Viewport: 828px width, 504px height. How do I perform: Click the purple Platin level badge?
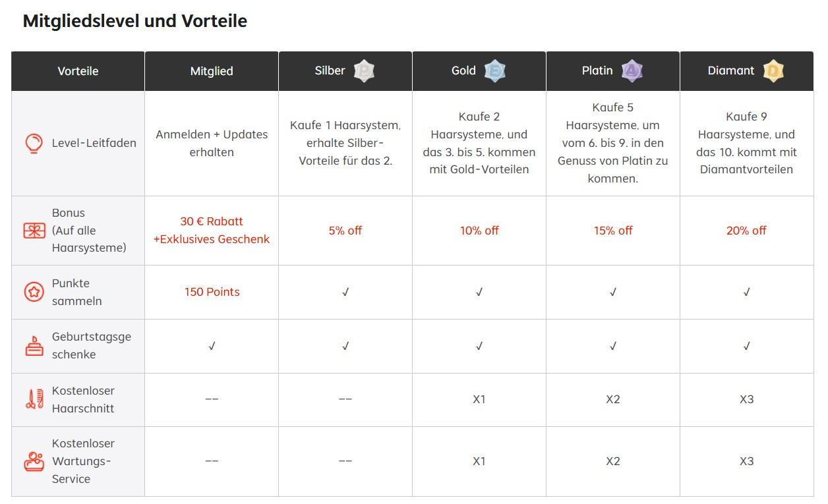click(632, 70)
